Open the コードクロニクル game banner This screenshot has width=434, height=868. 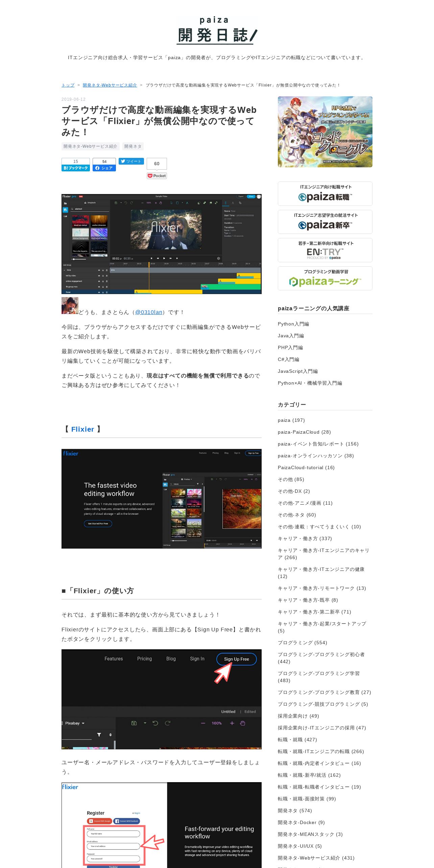pos(325,132)
